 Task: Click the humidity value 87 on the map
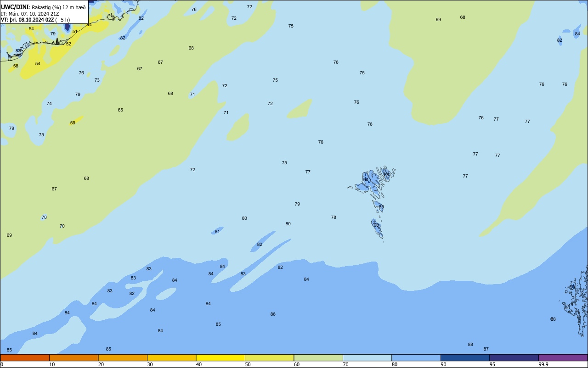(486, 349)
